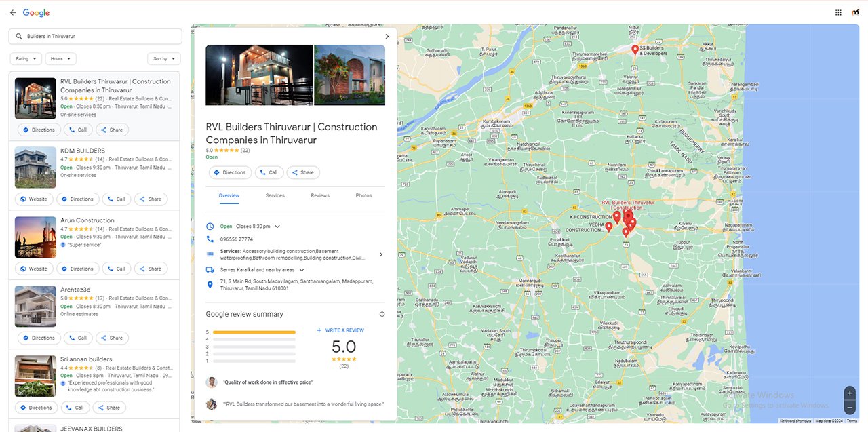Image resolution: width=868 pixels, height=432 pixels.
Task: Click Share button in the detail panel
Action: pos(303,172)
